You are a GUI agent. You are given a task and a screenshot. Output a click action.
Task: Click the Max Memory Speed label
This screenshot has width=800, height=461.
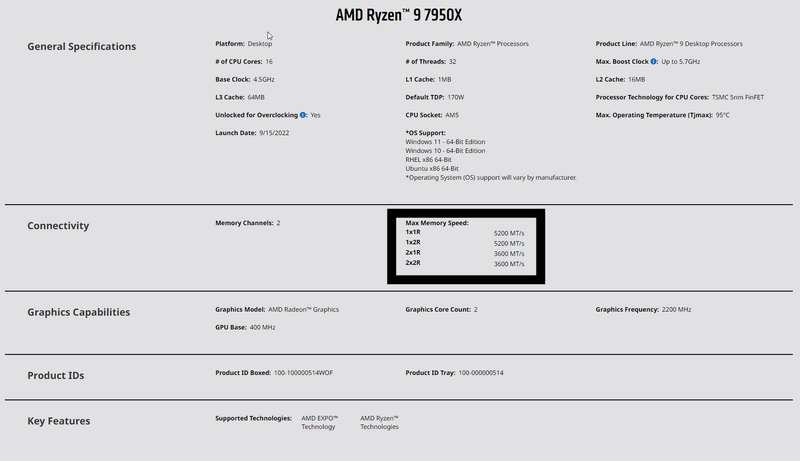point(437,223)
